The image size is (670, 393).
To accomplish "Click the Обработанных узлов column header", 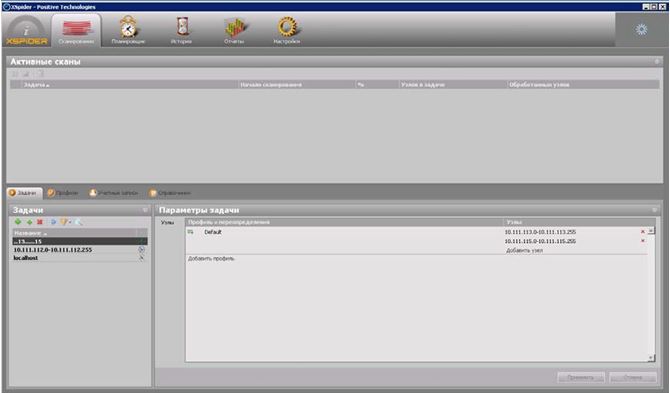I will tap(583, 85).
